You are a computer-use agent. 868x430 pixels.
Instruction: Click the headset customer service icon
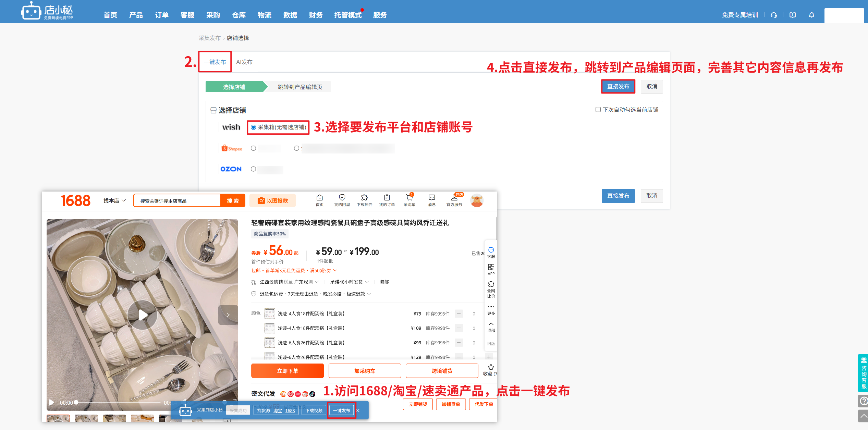pos(773,15)
